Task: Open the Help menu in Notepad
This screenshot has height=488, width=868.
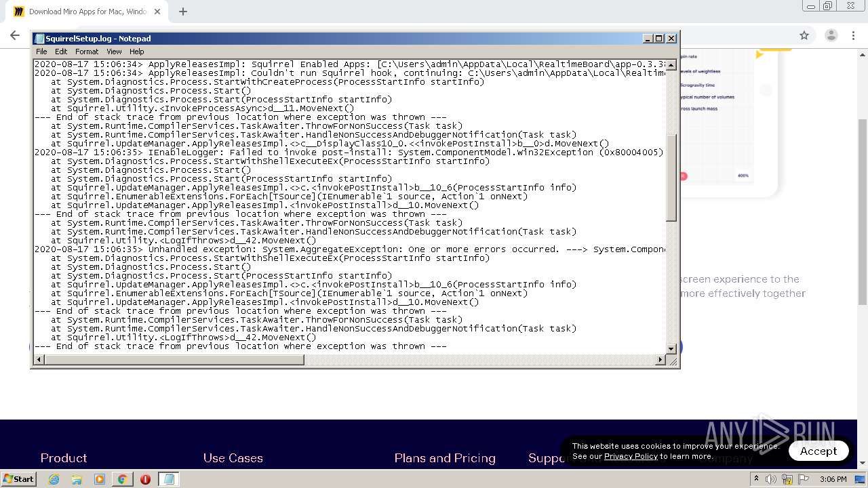Action: coord(136,52)
